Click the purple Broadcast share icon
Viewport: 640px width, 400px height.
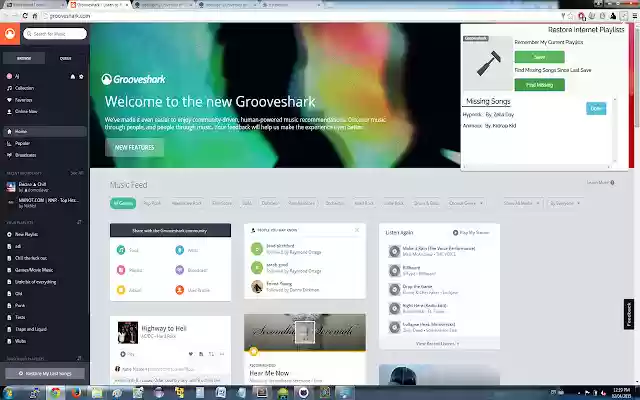(180, 270)
